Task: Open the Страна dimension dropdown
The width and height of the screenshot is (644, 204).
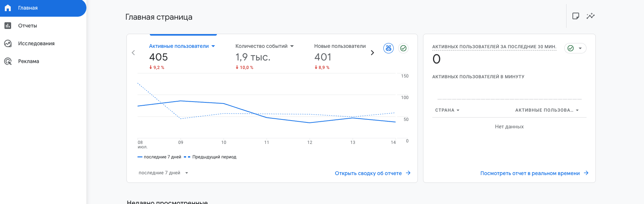Action: coord(447,110)
